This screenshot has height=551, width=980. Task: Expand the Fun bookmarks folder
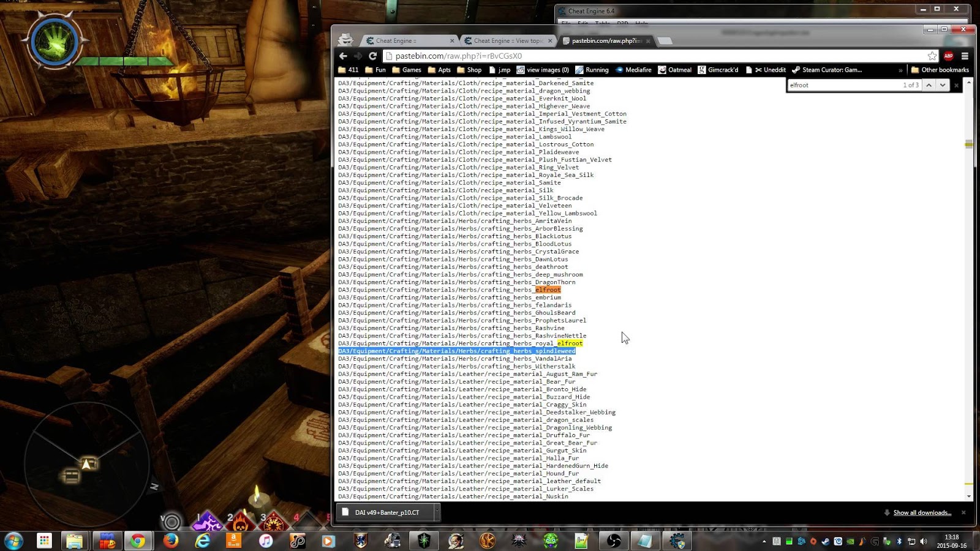(x=375, y=70)
